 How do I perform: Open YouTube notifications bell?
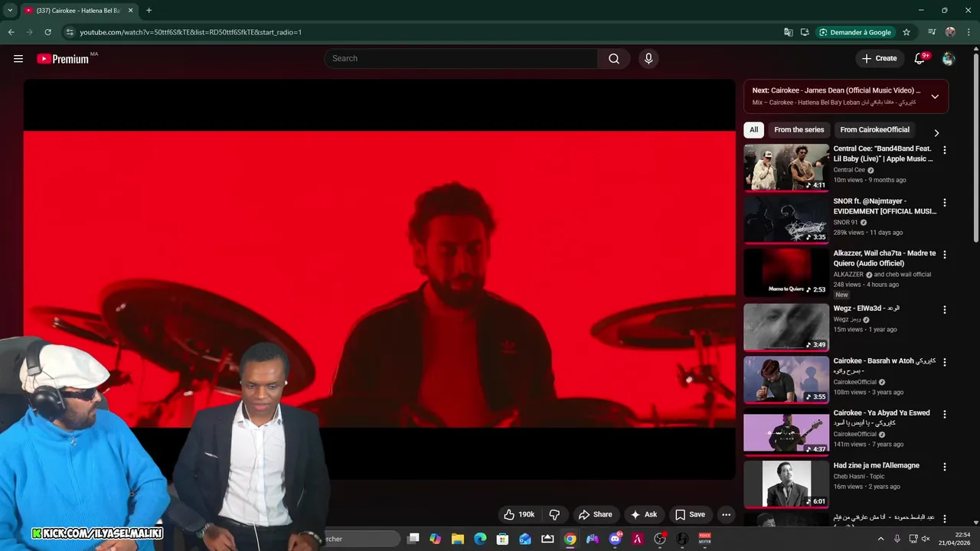coord(920,59)
